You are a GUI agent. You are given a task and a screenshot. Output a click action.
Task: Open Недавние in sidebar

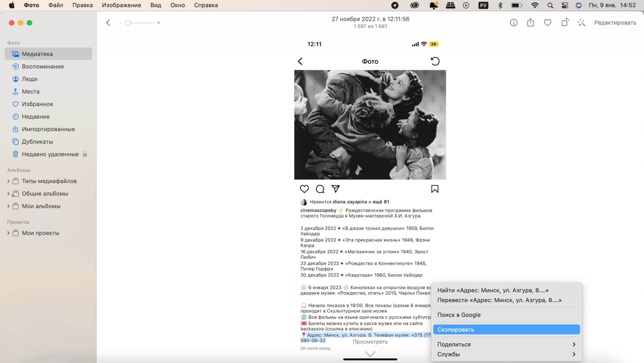tap(48, 117)
